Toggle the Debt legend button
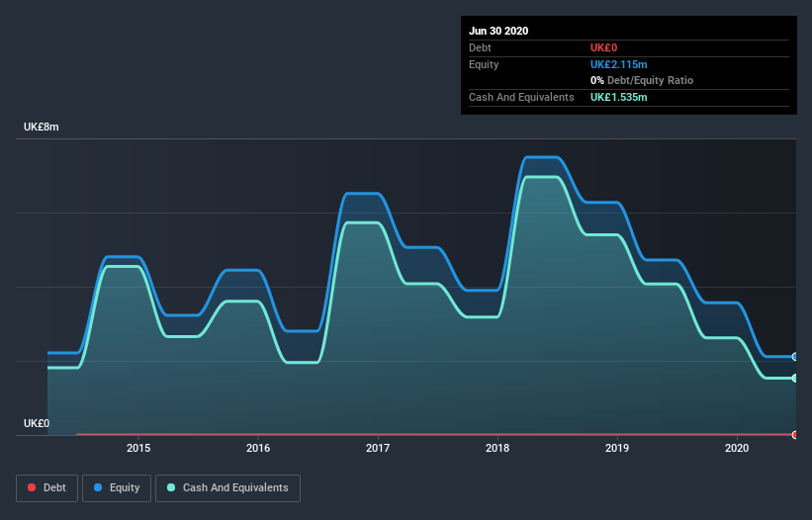The image size is (812, 520). pos(46,488)
